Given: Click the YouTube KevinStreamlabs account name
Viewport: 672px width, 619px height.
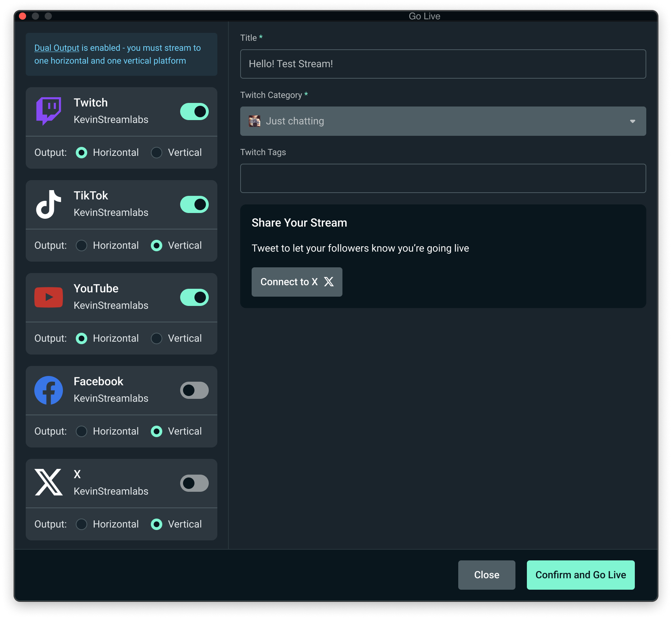Looking at the screenshot, I should point(111,306).
